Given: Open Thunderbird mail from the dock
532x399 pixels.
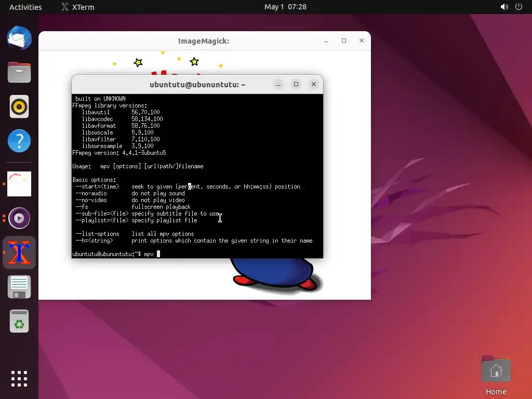Looking at the screenshot, I should click(19, 38).
